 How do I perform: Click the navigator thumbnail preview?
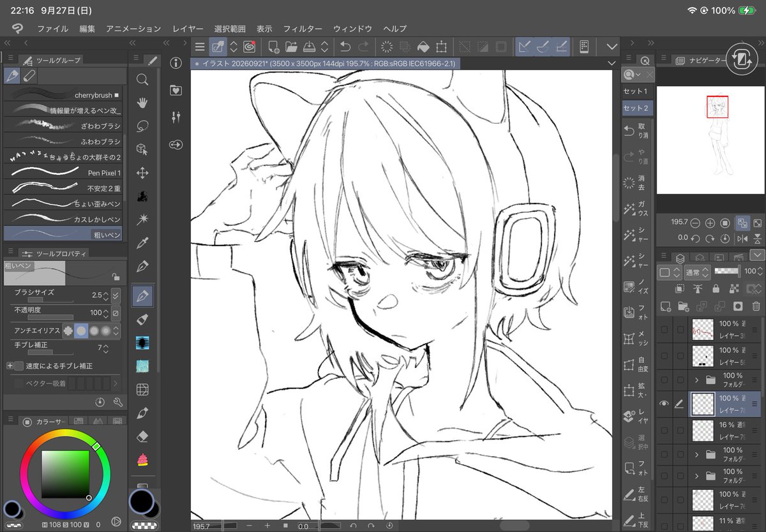click(709, 140)
